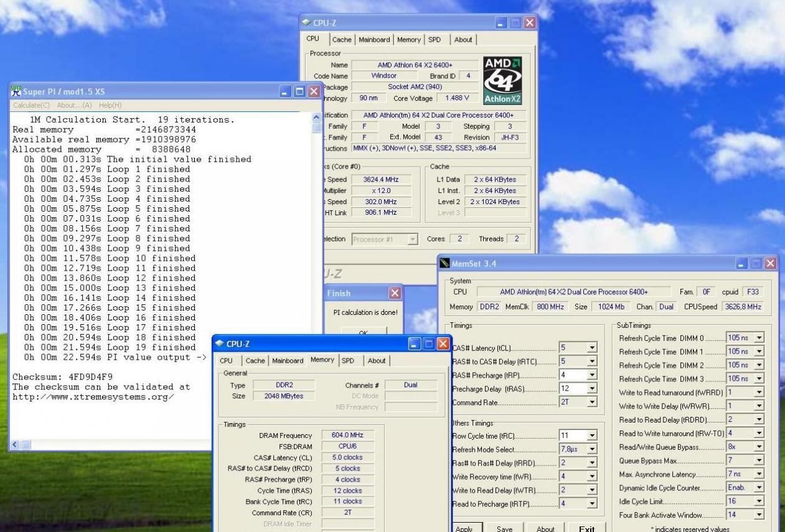
Task: Click the Multiplier x 12.0 value
Action: 381,190
